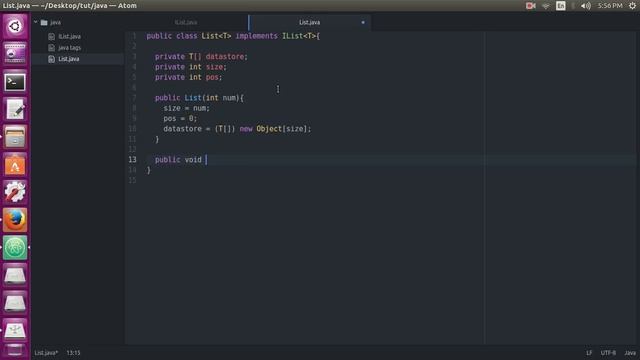This screenshot has width=640, height=360.
Task: Change LF line ending setting
Action: pos(589,353)
